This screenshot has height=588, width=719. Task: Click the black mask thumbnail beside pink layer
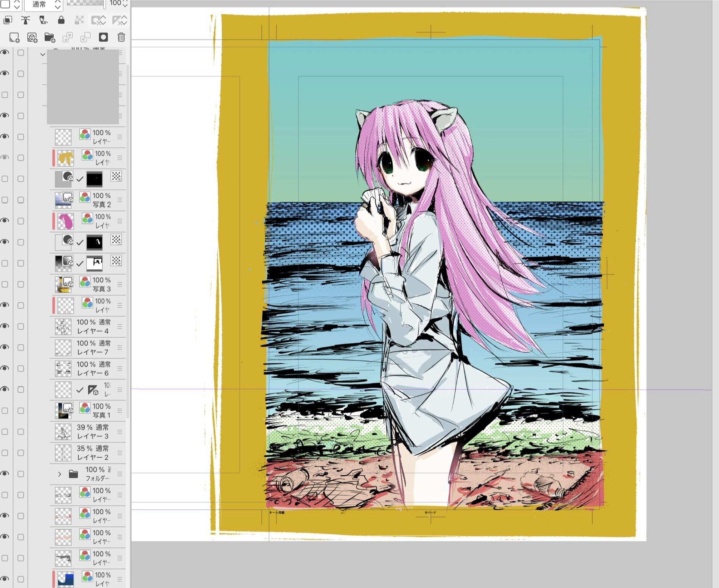click(94, 242)
